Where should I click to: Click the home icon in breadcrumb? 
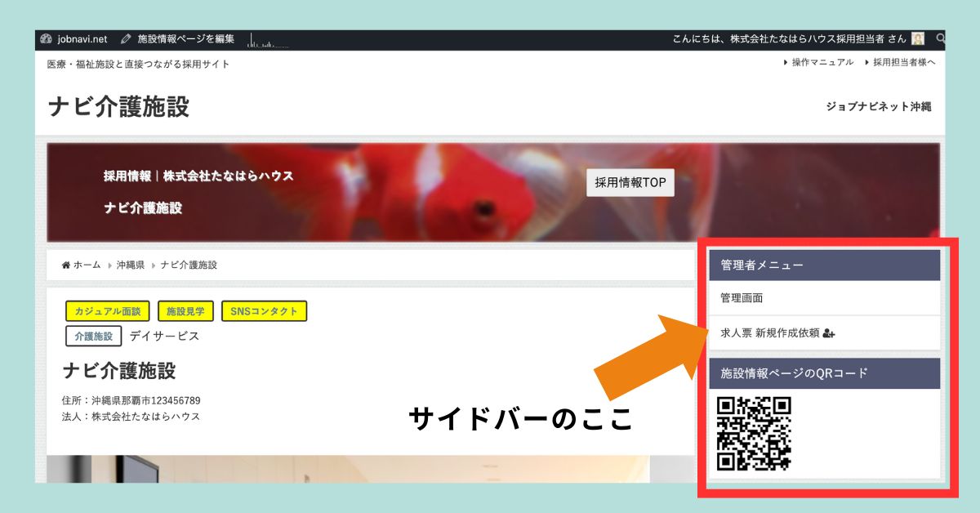[66, 265]
